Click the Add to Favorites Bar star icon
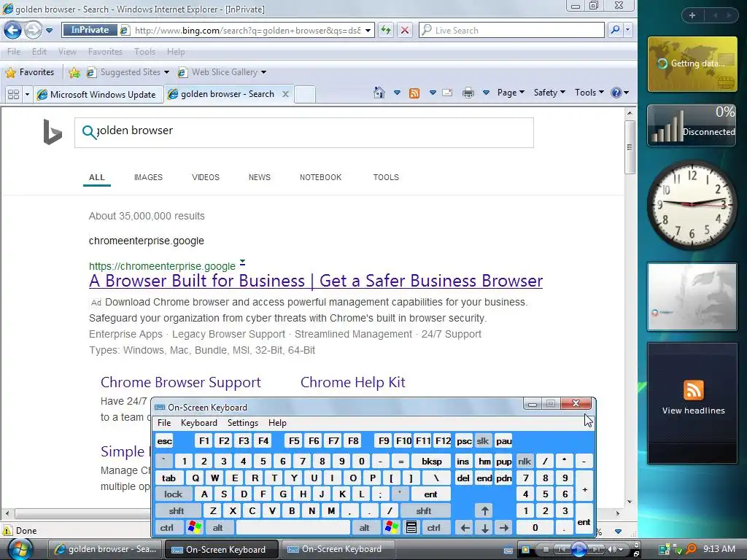Viewport: 747px width, 560px height. [74, 72]
